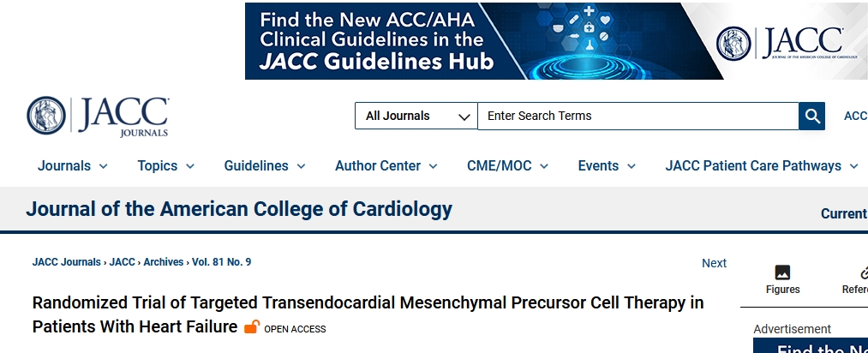Click the search magnifier button
The width and height of the screenshot is (868, 353).
[811, 116]
